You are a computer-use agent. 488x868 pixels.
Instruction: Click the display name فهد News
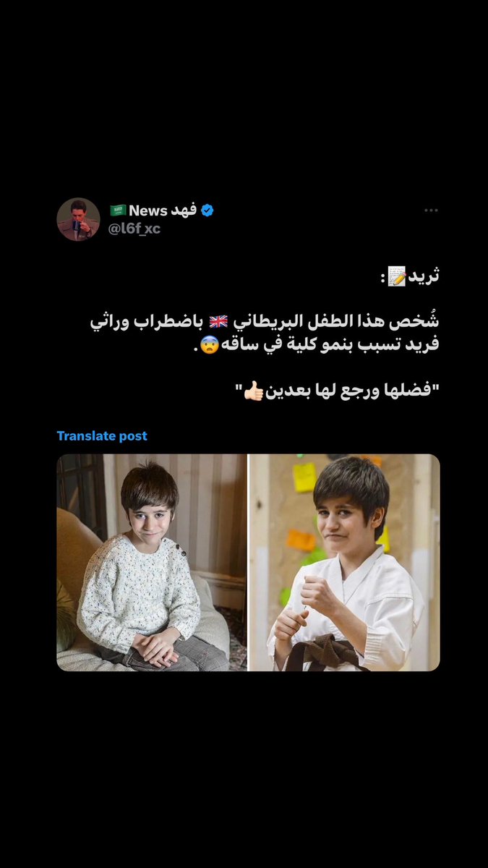click(163, 210)
